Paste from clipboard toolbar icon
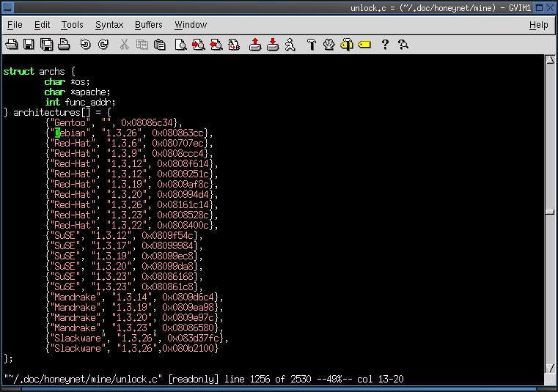This screenshot has height=392, width=558. pyautogui.click(x=159, y=45)
